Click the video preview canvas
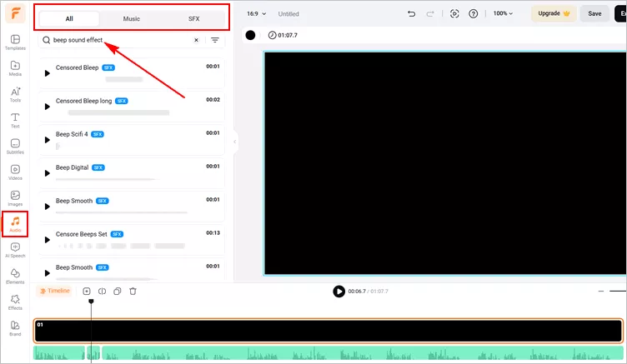The width and height of the screenshot is (627, 364). click(x=444, y=163)
